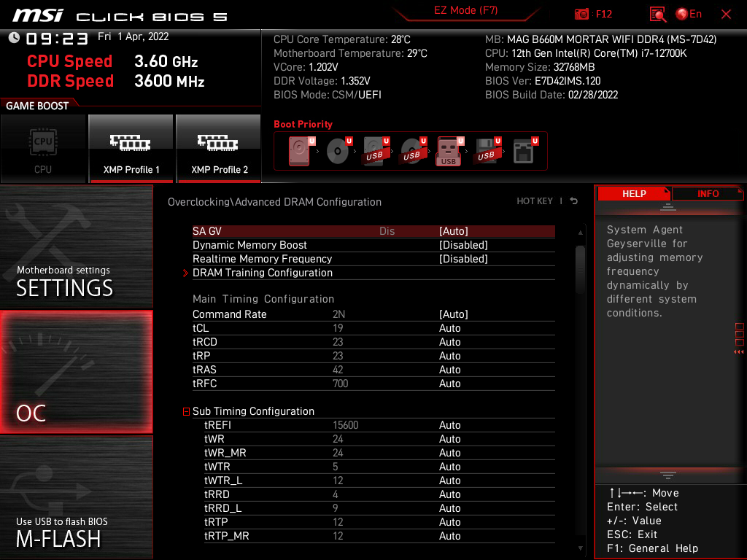Open the OC overclocking section

[76, 372]
